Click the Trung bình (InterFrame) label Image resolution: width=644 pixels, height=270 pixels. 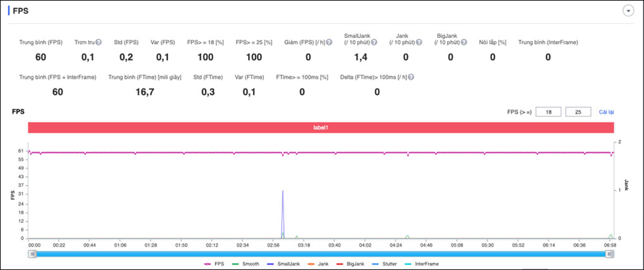[x=548, y=42]
